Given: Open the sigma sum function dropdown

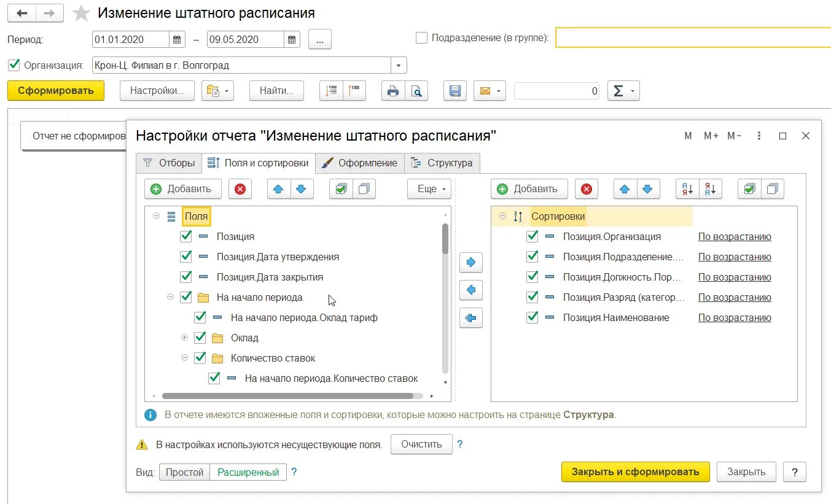Looking at the screenshot, I should tap(623, 91).
